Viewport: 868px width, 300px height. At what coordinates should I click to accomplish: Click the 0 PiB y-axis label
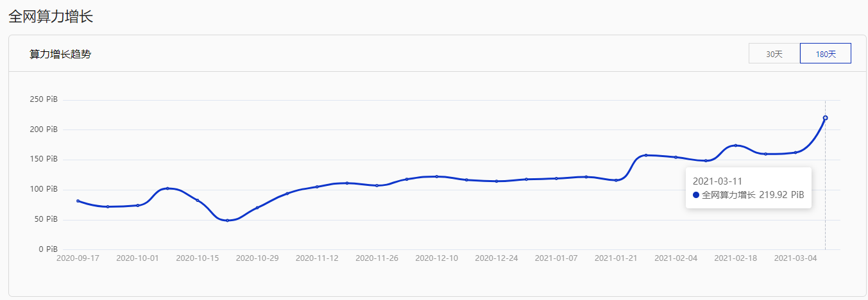click(x=47, y=249)
